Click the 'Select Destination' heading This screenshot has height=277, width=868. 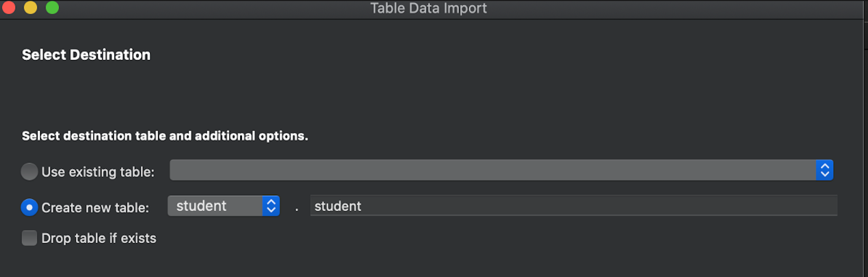coord(86,55)
